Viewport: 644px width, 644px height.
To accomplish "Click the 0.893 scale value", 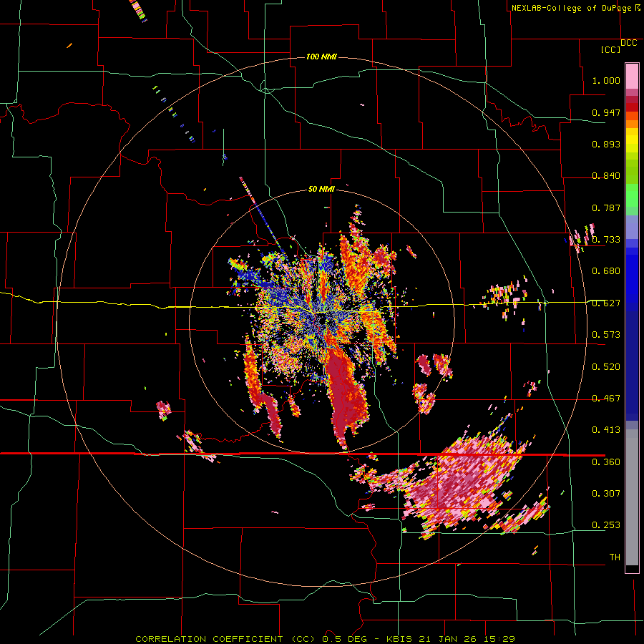I will (606, 144).
